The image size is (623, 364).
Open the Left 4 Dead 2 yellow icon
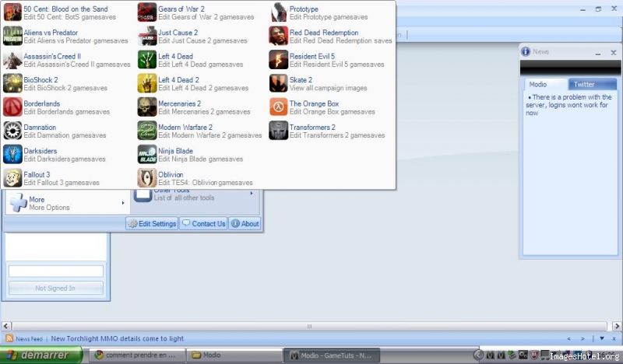click(x=147, y=83)
